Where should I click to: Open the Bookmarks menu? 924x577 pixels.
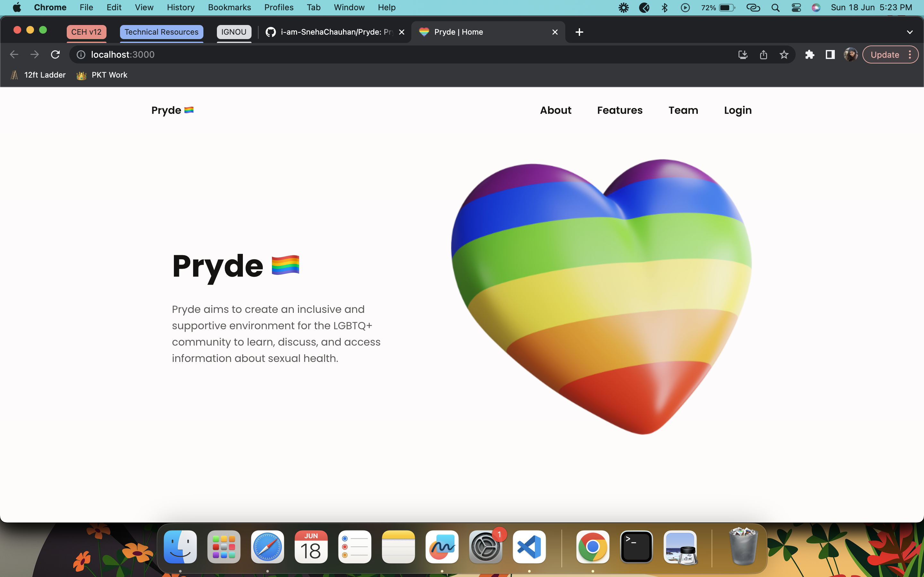coord(229,8)
